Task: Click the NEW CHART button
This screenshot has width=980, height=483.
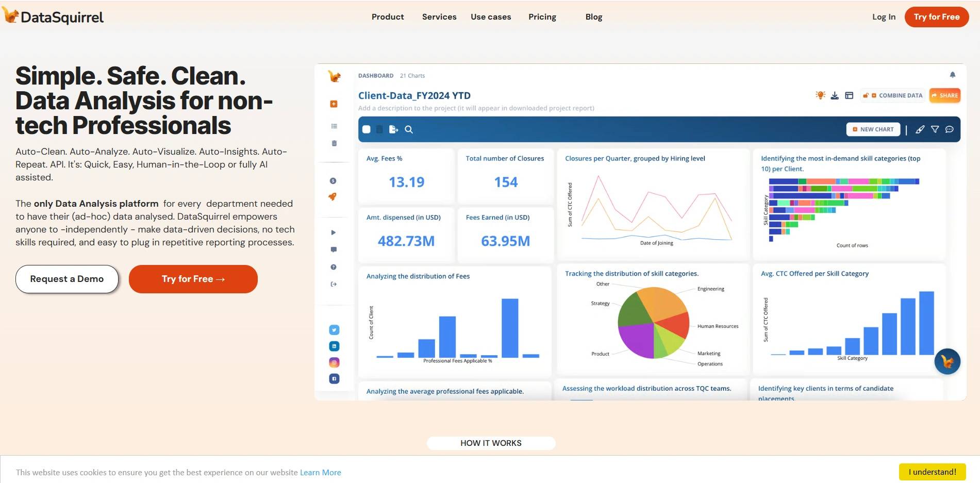Action: click(x=873, y=129)
